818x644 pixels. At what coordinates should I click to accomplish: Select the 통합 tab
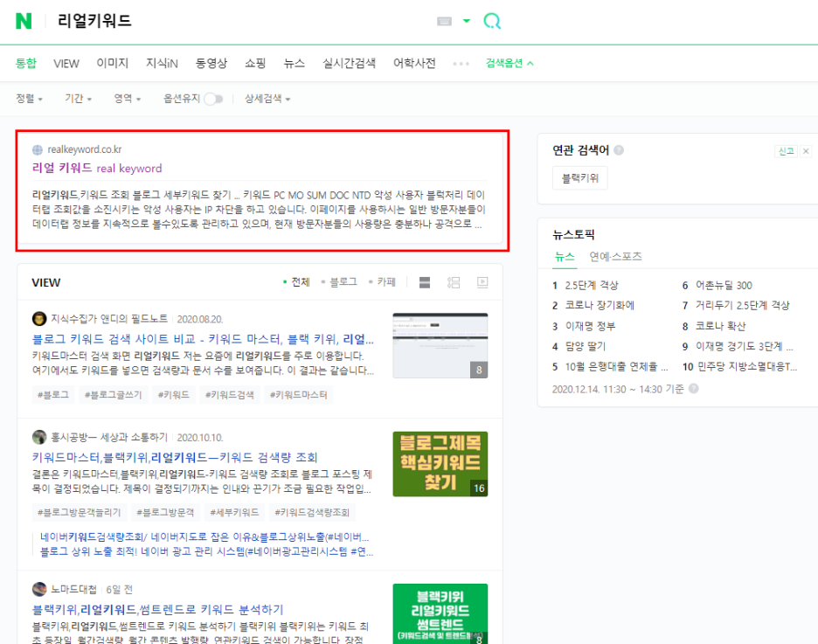pyautogui.click(x=25, y=63)
